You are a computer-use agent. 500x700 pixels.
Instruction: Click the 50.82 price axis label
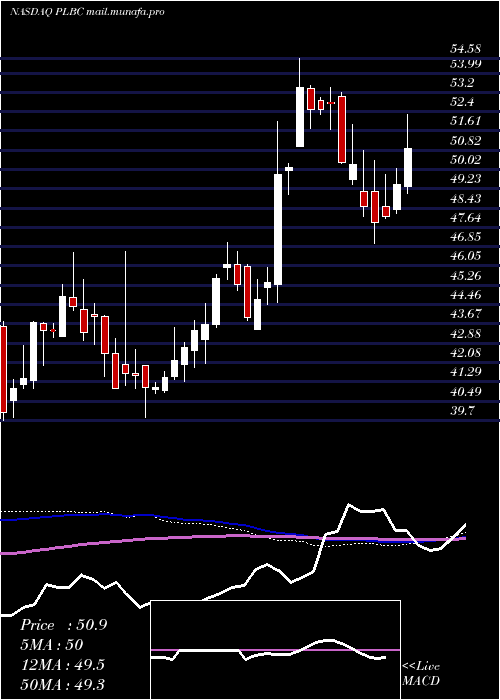466,141
